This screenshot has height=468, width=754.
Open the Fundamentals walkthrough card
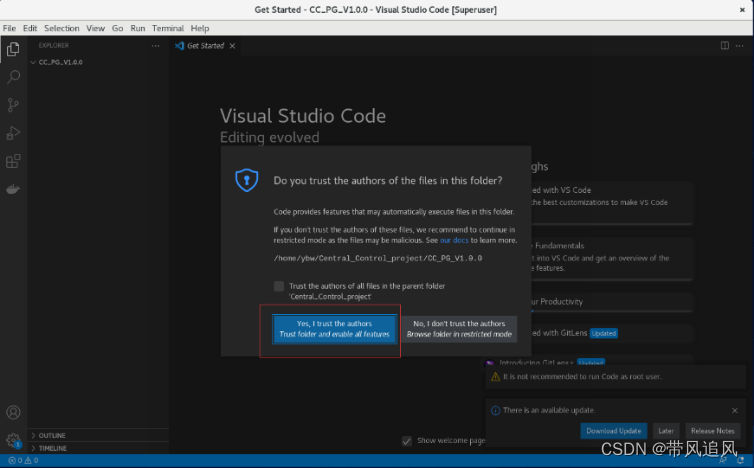point(612,258)
